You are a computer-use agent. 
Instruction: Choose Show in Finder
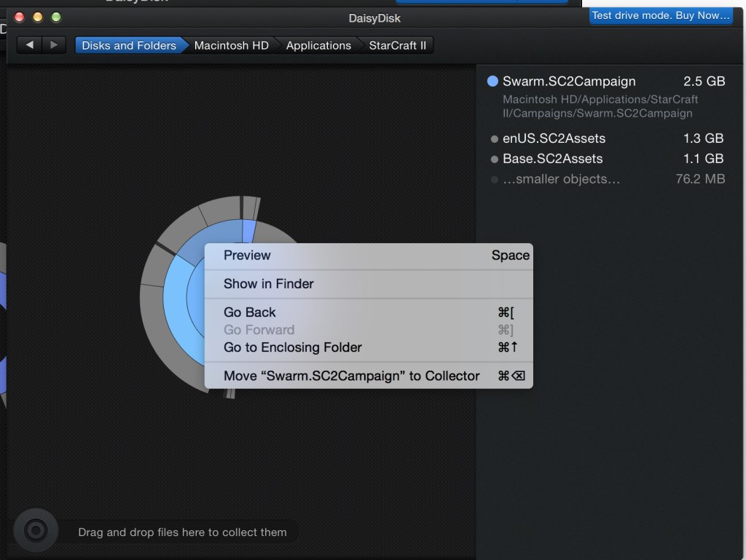(x=369, y=284)
